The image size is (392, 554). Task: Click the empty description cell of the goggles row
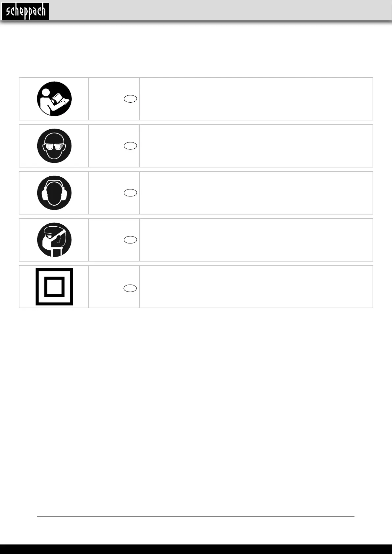256,146
